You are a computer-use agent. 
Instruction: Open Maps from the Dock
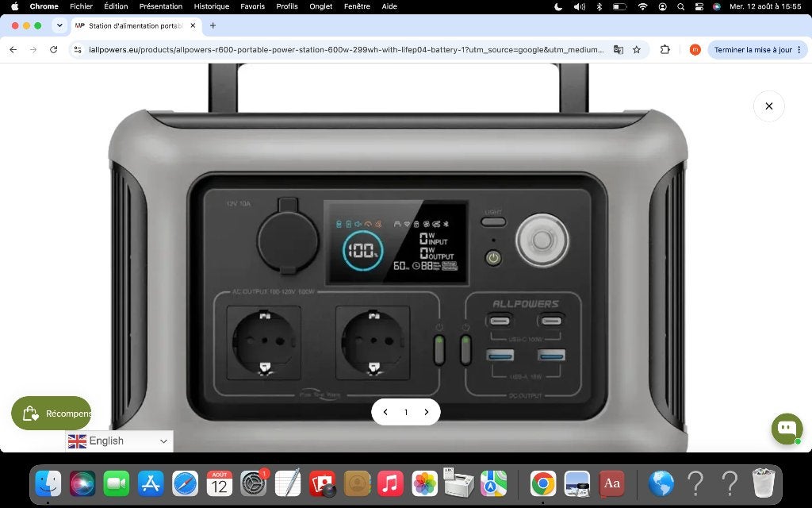click(493, 483)
